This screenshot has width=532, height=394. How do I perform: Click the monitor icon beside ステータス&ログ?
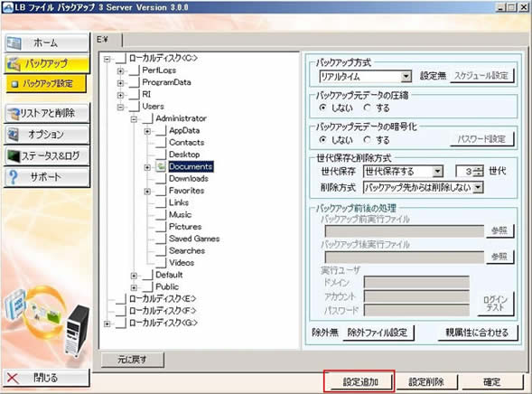point(14,156)
